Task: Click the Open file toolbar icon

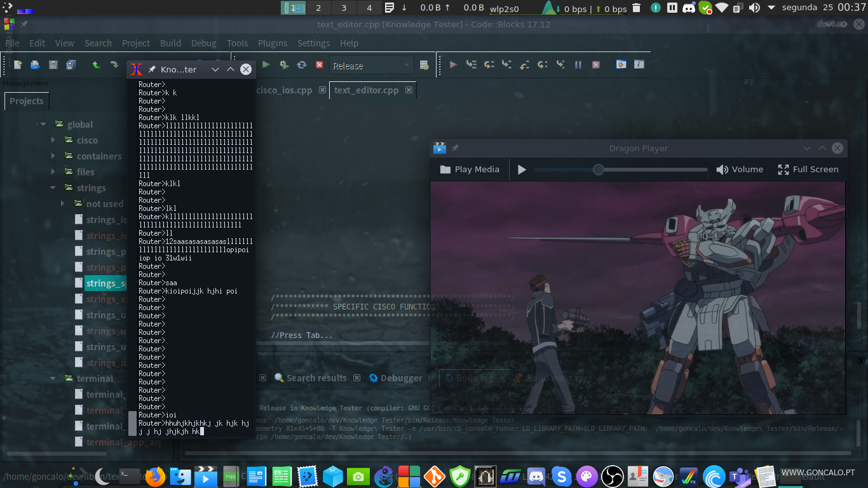Action: click(36, 65)
